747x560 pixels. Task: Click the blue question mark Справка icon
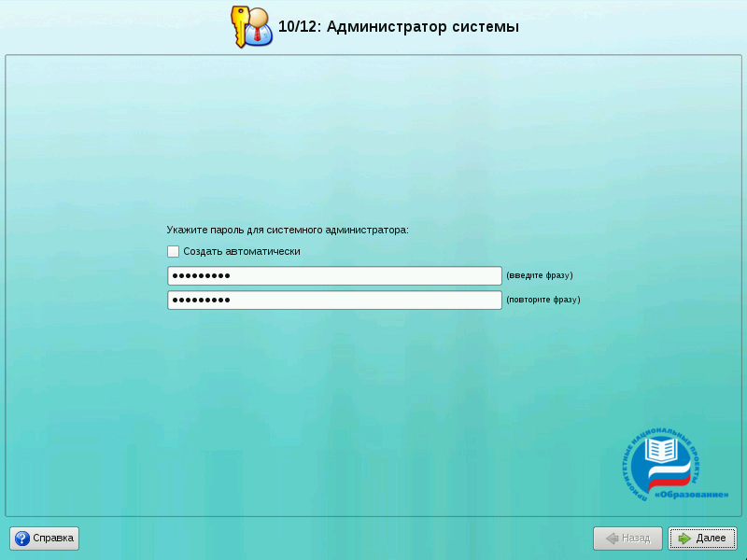coord(22,539)
